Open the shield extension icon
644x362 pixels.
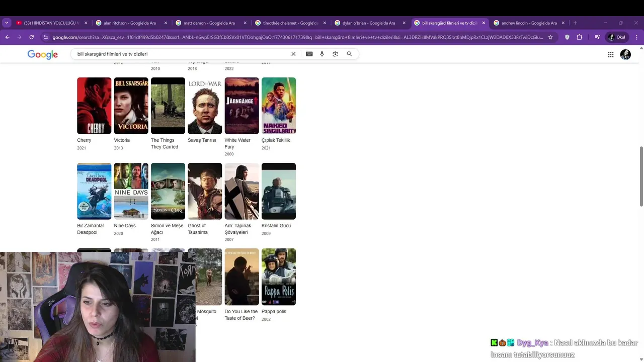(567, 37)
